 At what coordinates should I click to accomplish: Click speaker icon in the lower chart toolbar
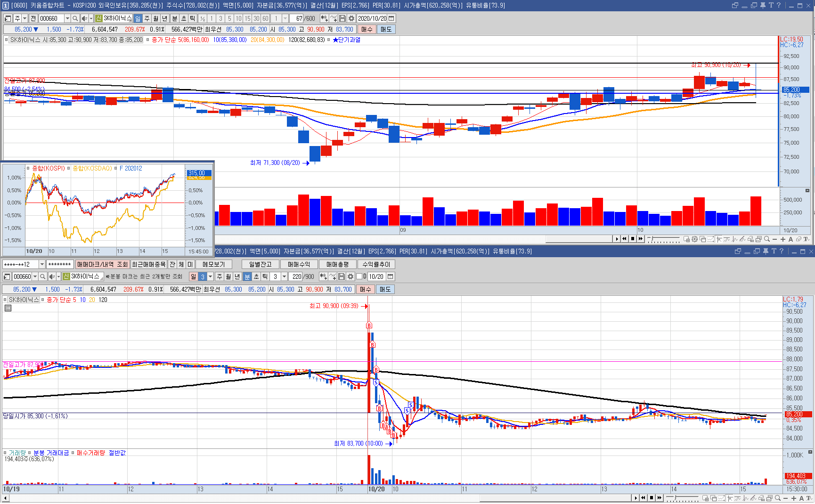(x=52, y=276)
